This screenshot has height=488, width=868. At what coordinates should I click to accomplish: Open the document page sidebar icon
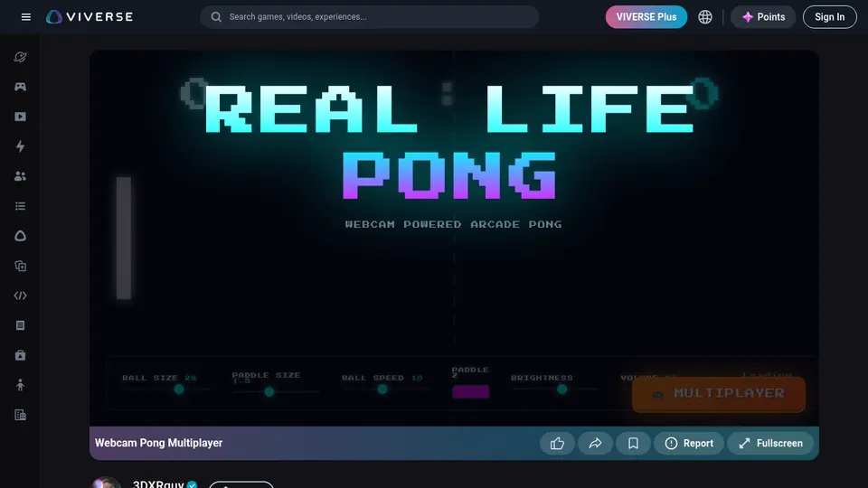click(20, 325)
